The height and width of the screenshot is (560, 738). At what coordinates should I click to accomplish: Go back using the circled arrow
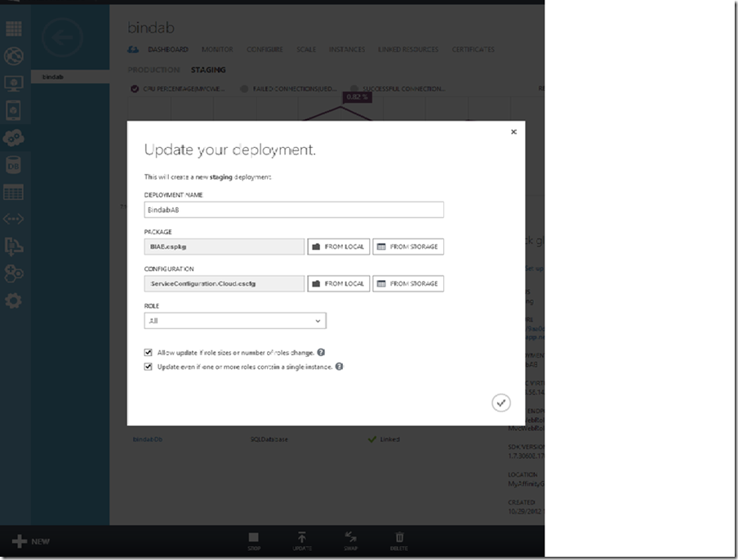(x=62, y=38)
